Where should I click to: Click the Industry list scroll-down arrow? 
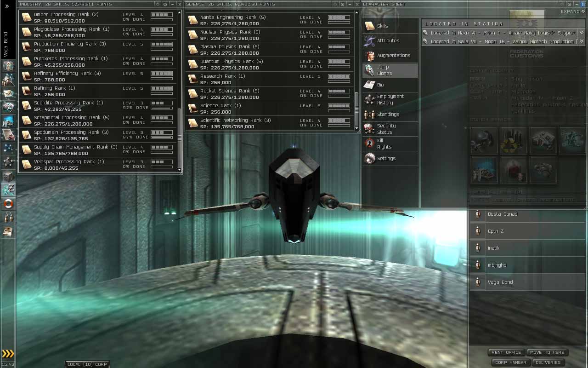(x=180, y=170)
